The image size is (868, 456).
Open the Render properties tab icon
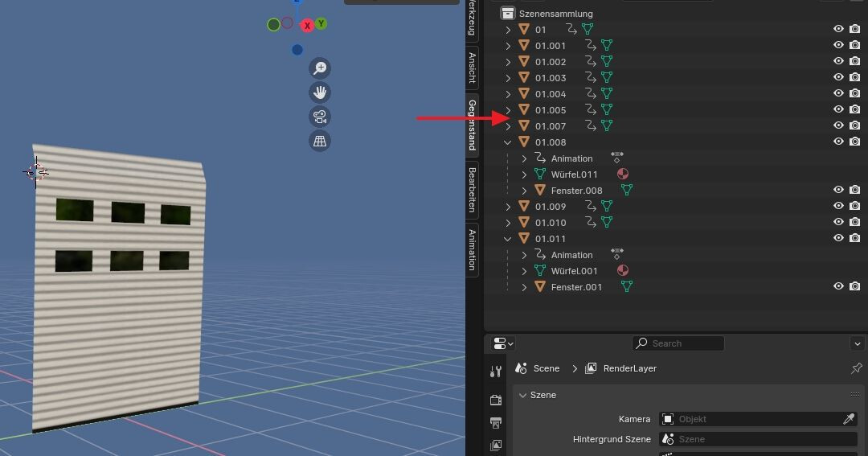coord(495,400)
